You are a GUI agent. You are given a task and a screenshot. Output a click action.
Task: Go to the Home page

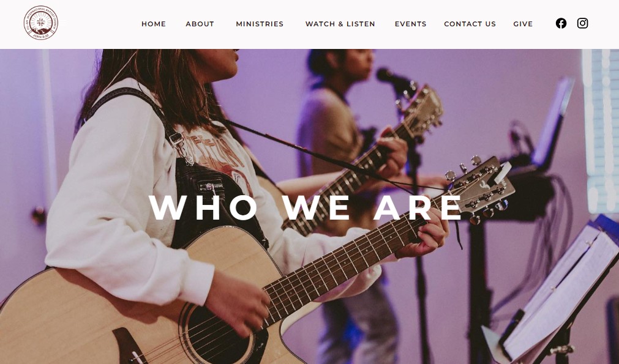[x=154, y=24]
